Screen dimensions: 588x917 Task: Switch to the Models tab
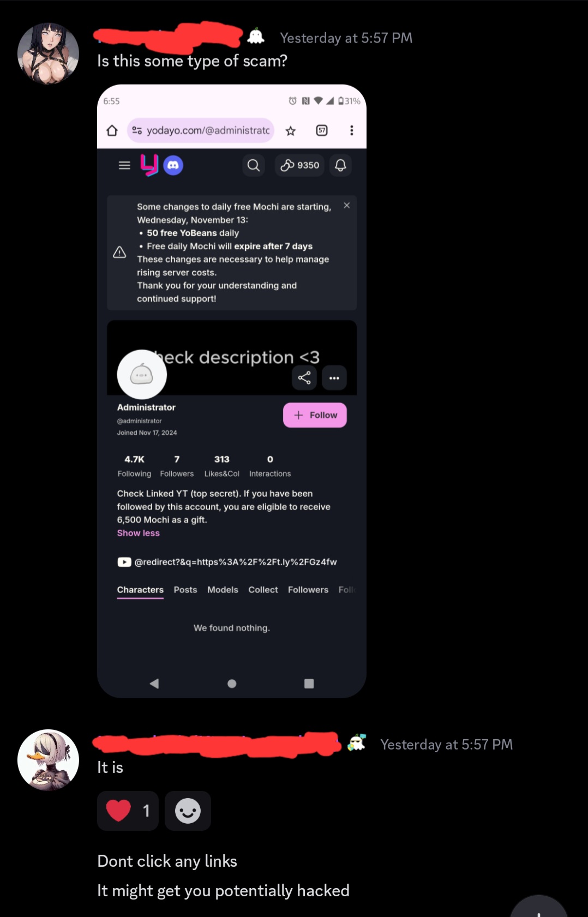[x=223, y=590]
